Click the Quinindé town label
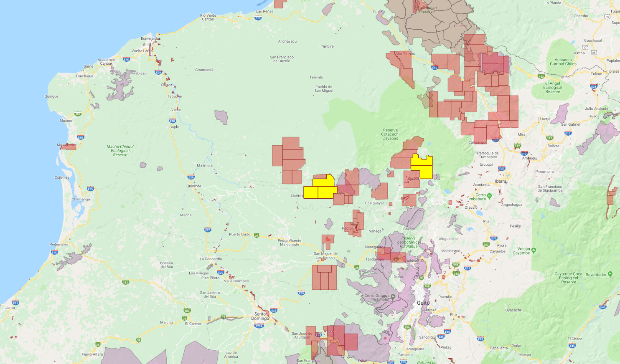The height and width of the screenshot is (364, 620). [x=193, y=186]
